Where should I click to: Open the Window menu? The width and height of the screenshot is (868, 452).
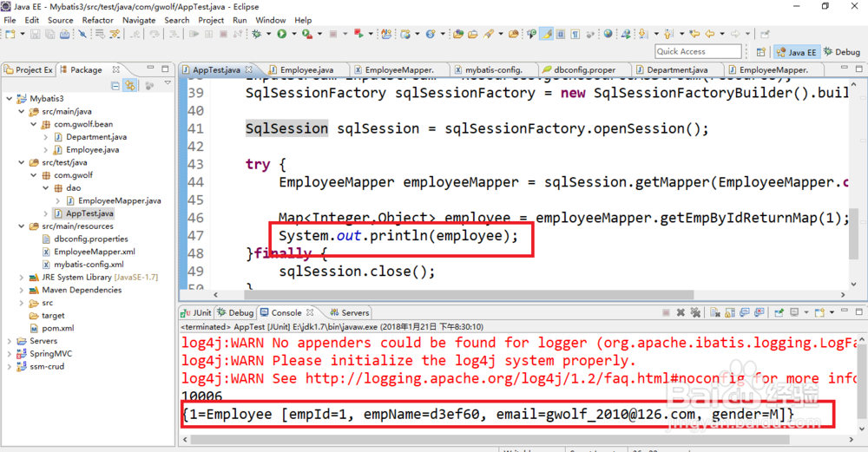coord(271,20)
